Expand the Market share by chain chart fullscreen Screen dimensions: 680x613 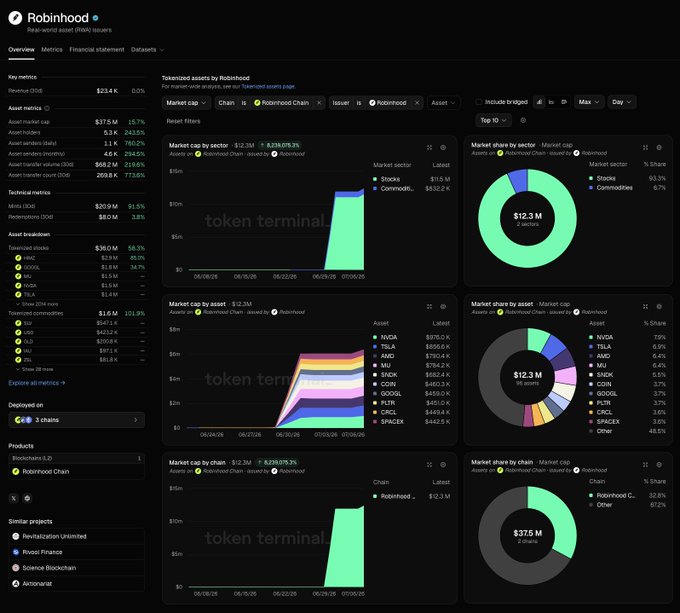(645, 465)
